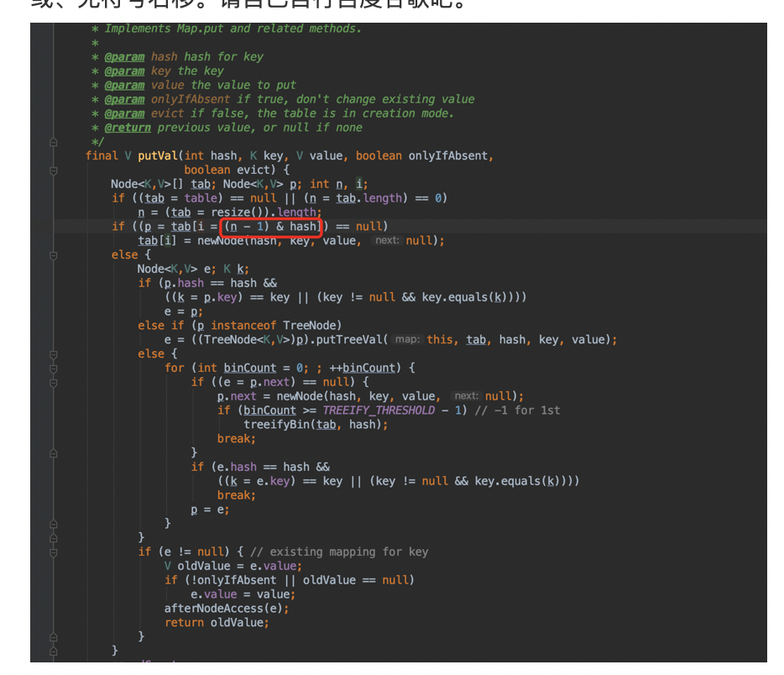Viewport: 784px width, 675px height.
Task: Toggle fold marker on 'else {' above the for loop
Action: pos(54,355)
